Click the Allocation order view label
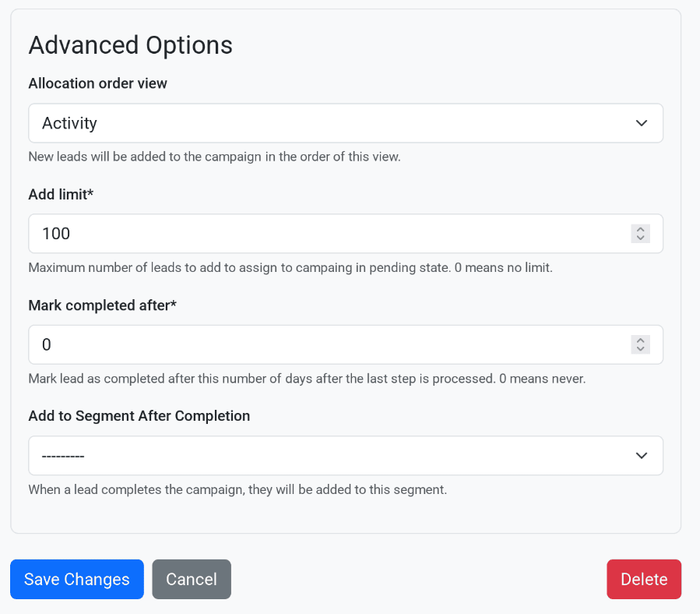Image resolution: width=700 pixels, height=614 pixels. 97,83
